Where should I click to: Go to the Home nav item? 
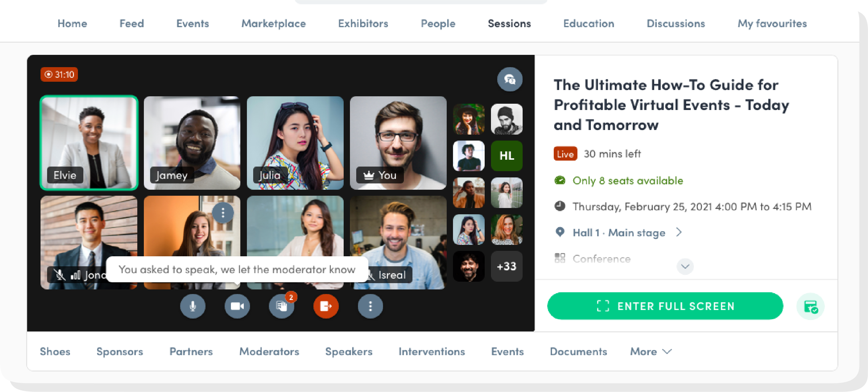click(72, 23)
